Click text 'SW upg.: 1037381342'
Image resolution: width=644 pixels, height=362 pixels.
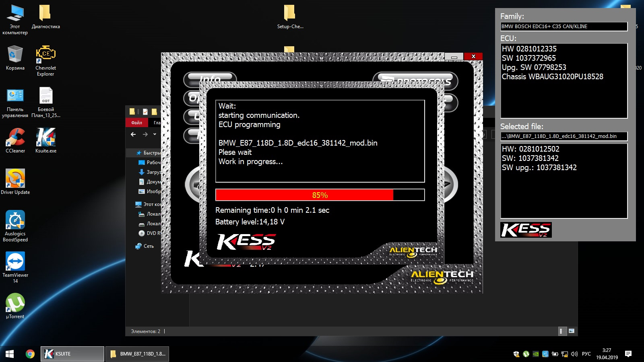point(539,167)
